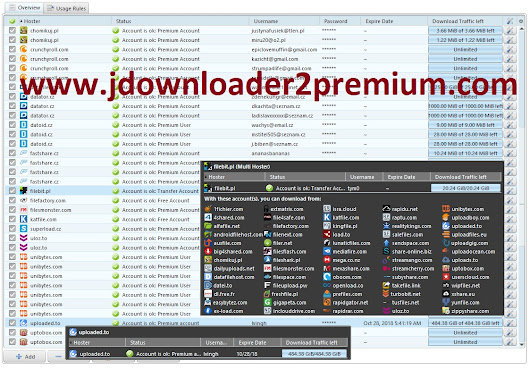The image size is (530, 369).
Task: Toggle checkbox for kazicht crunchyroll.com account
Action: point(13,59)
